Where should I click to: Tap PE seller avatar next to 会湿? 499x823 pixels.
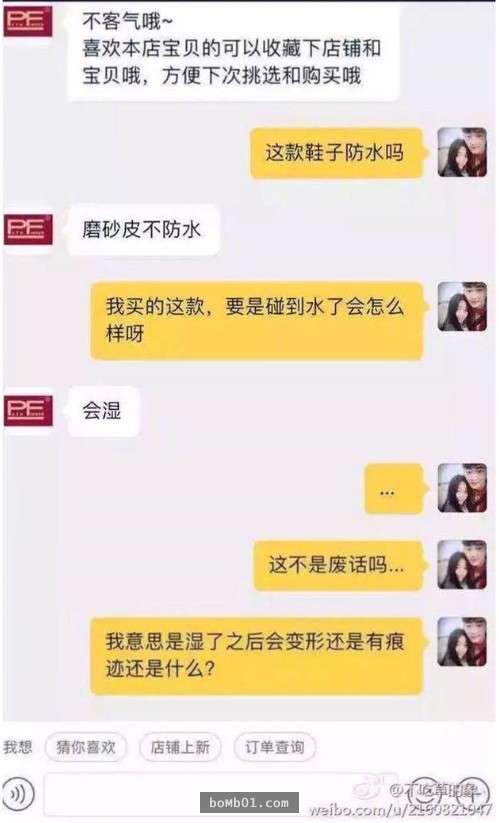pyautogui.click(x=28, y=412)
